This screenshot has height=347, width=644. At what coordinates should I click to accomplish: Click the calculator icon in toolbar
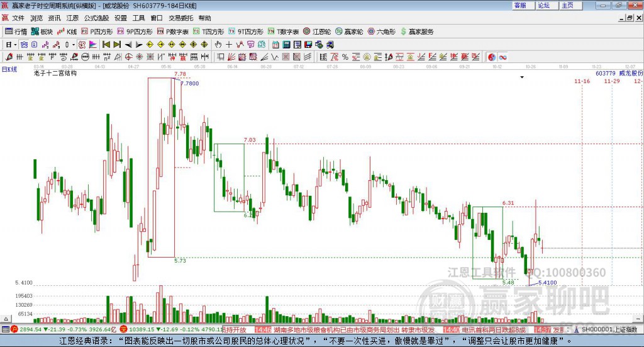click(x=287, y=45)
